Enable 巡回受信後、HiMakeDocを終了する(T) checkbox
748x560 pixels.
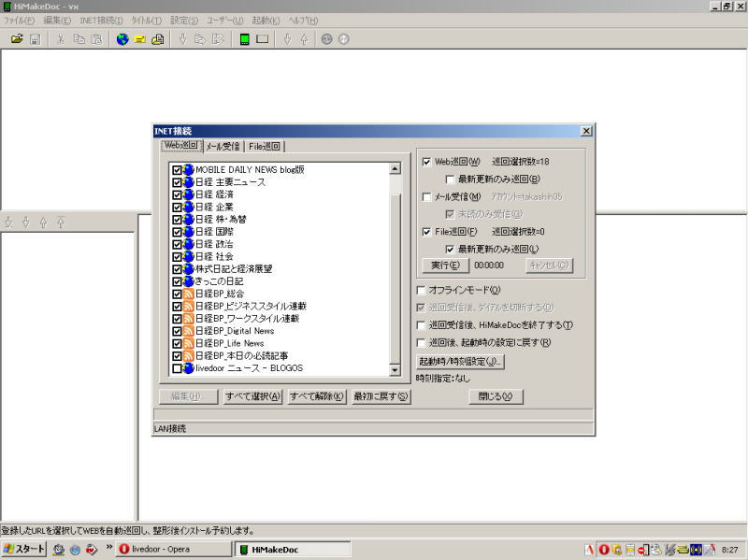coord(421,325)
